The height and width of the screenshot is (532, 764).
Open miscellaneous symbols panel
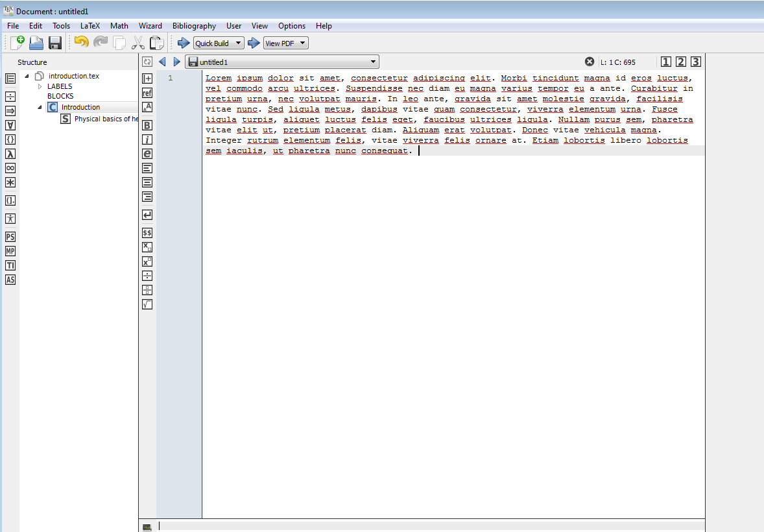(10, 125)
